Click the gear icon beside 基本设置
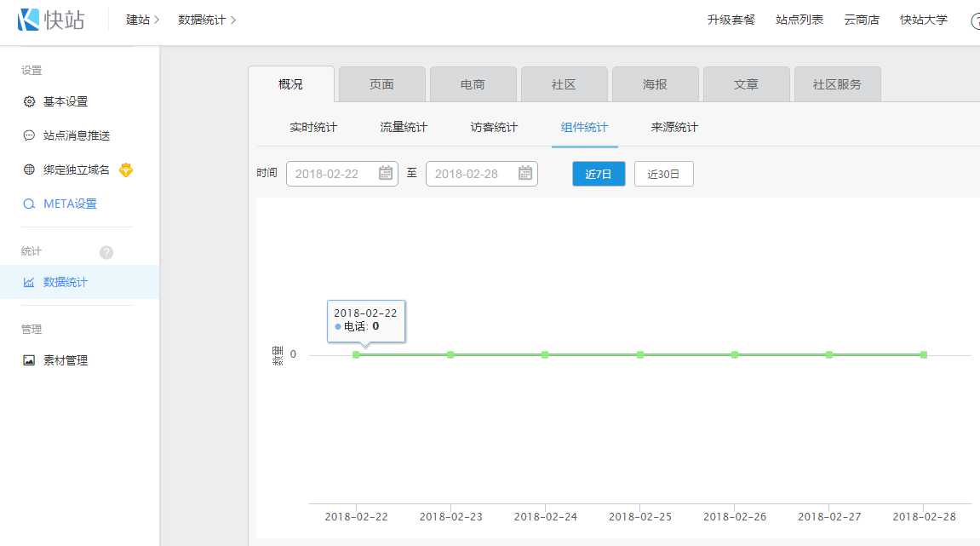Viewport: 980px width, 546px height. click(x=29, y=101)
